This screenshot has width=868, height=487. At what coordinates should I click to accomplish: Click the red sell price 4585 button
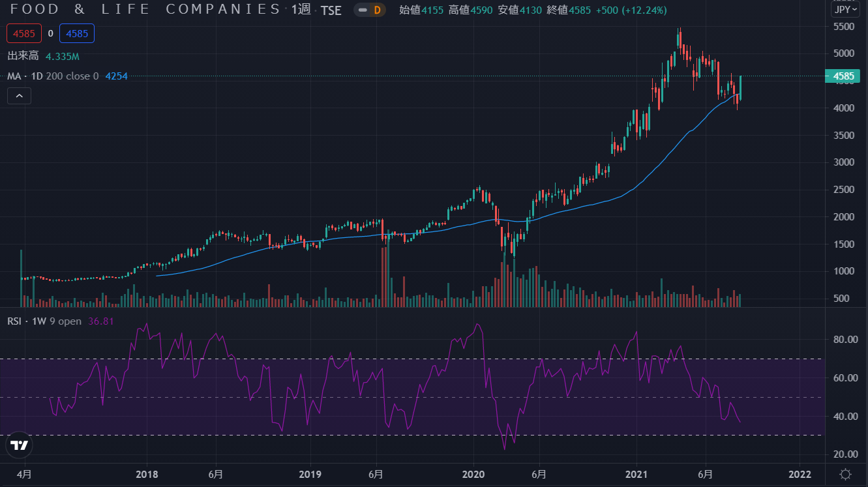pos(24,33)
